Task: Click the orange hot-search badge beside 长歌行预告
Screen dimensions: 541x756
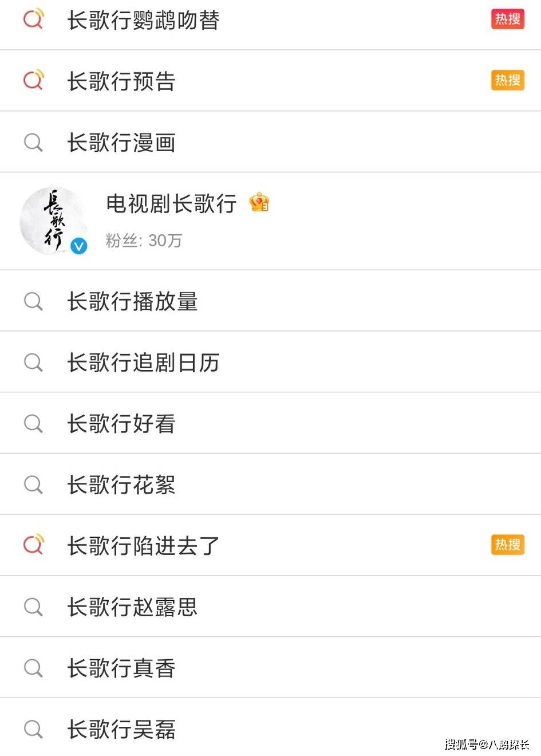Action: (508, 80)
